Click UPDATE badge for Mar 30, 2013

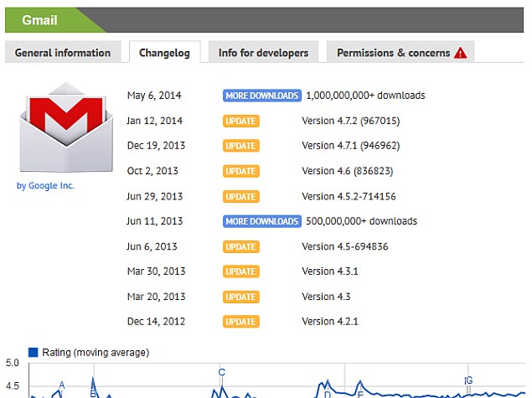(241, 271)
